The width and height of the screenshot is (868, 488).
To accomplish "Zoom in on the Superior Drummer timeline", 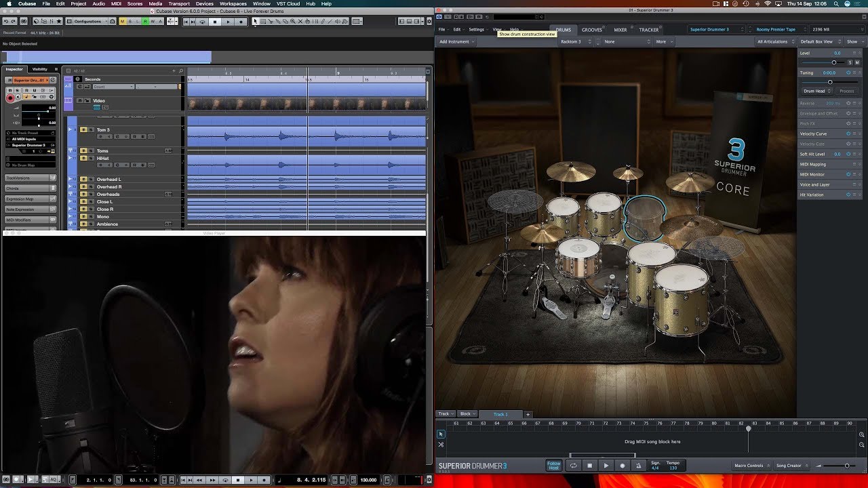I will [x=861, y=434].
